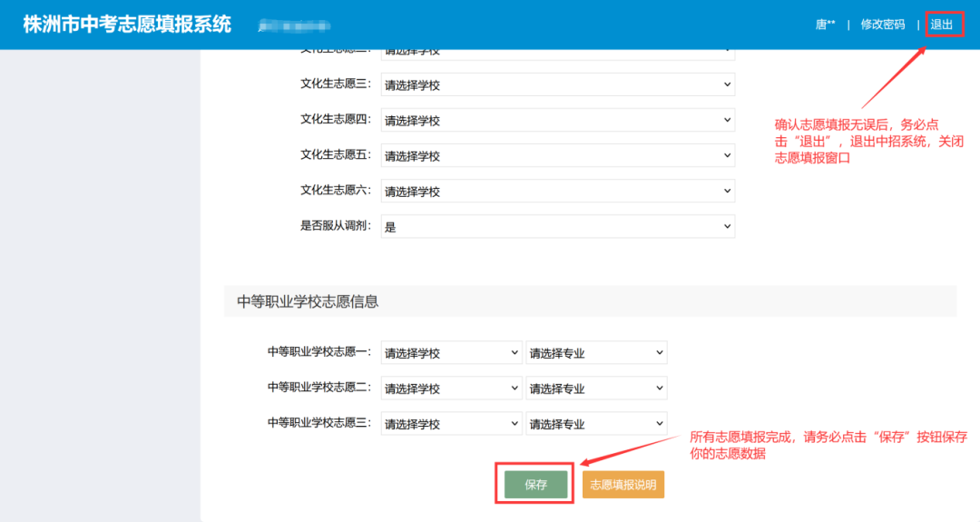This screenshot has width=980, height=522.
Task: Select school for 中等职业学校志愿一
Action: point(451,352)
